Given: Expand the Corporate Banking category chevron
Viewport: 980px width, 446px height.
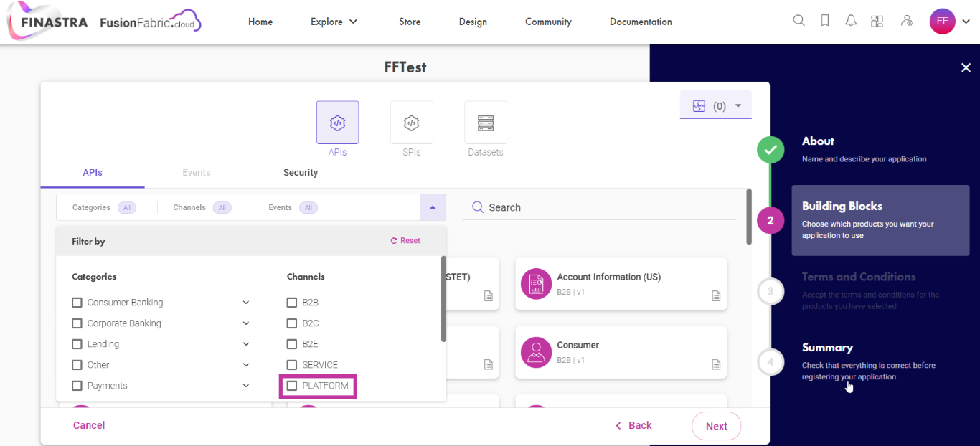Looking at the screenshot, I should click(x=246, y=323).
